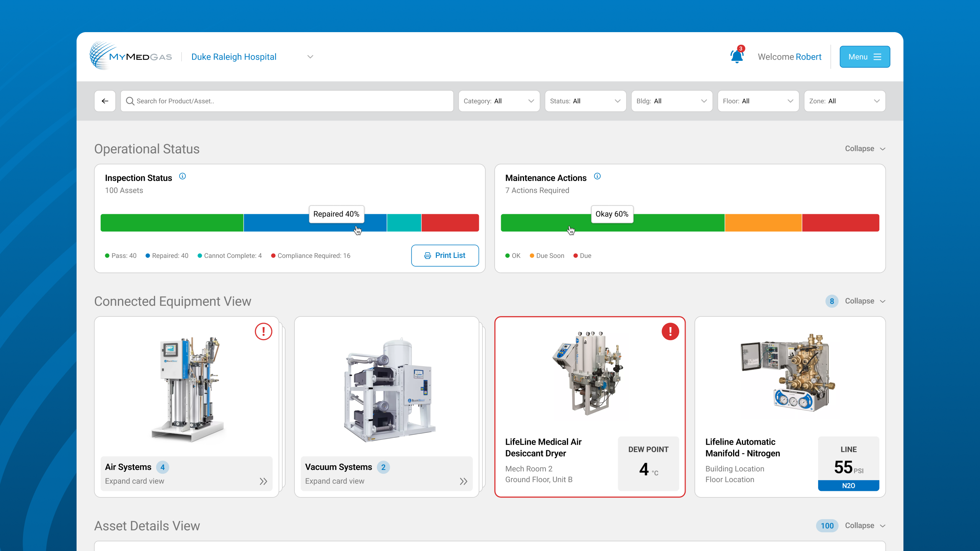
Task: Open the Status filter dropdown
Action: pos(585,101)
